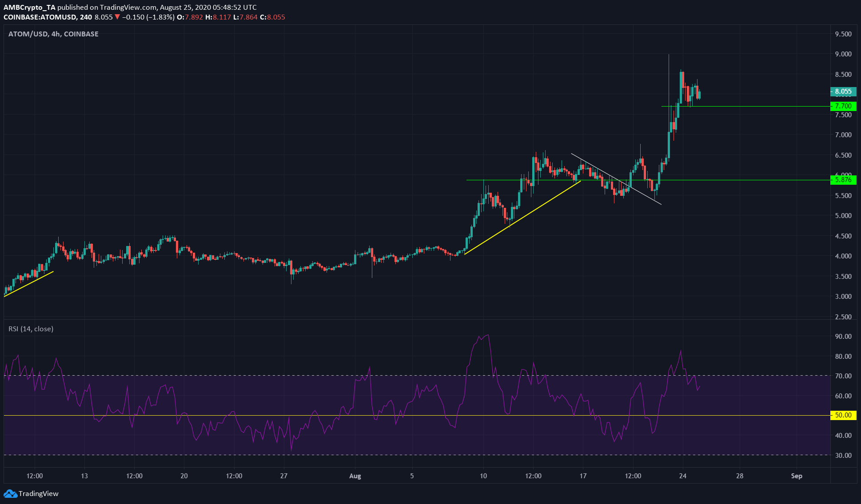Click the 5 date label on time axis
The height and width of the screenshot is (504, 861).
coord(412,476)
